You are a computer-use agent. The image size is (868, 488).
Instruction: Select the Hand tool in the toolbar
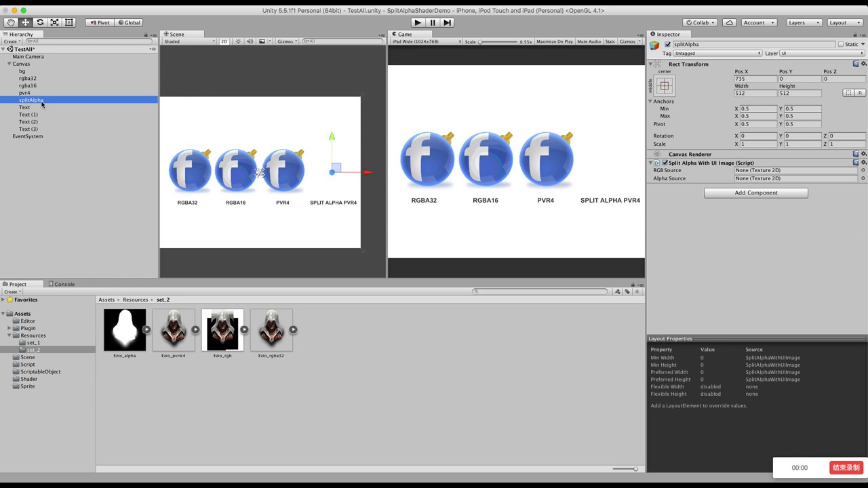(11, 22)
